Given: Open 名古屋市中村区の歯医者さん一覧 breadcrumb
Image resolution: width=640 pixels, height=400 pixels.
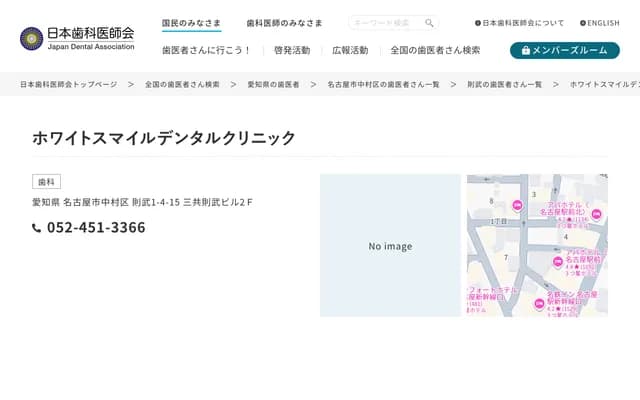Looking at the screenshot, I should coord(383,85).
